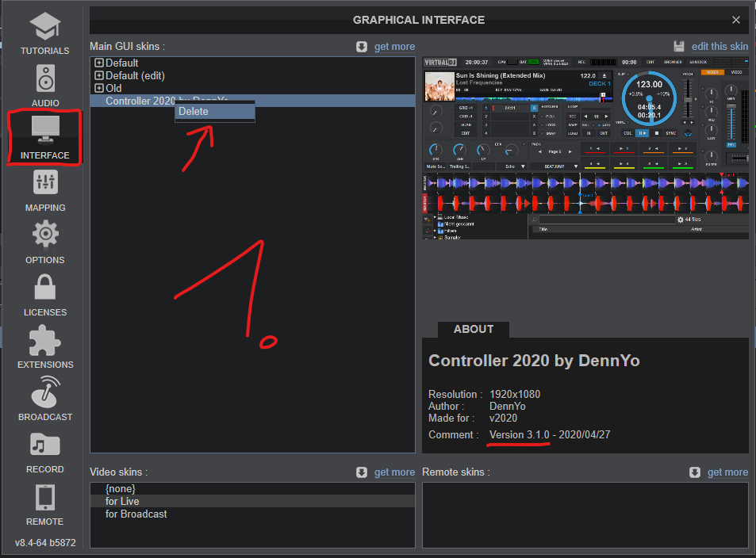Select the Interface monitor icon
756x558 pixels.
pos(45,130)
